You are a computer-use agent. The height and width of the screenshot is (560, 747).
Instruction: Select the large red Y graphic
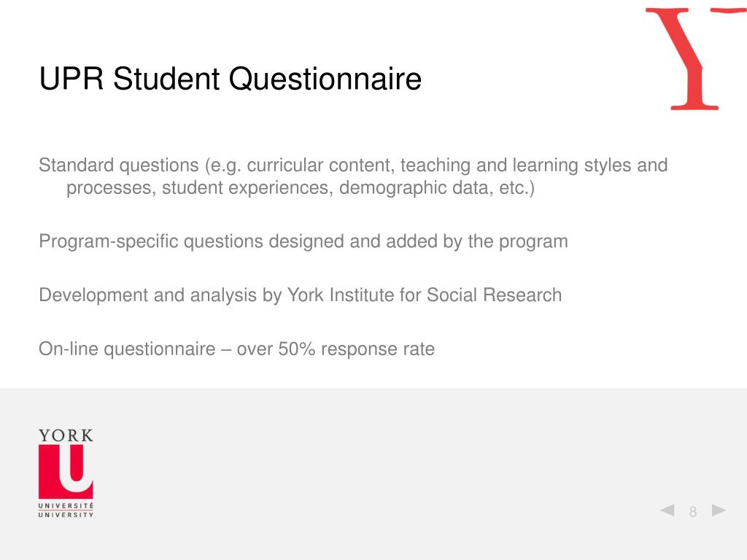tap(695, 58)
